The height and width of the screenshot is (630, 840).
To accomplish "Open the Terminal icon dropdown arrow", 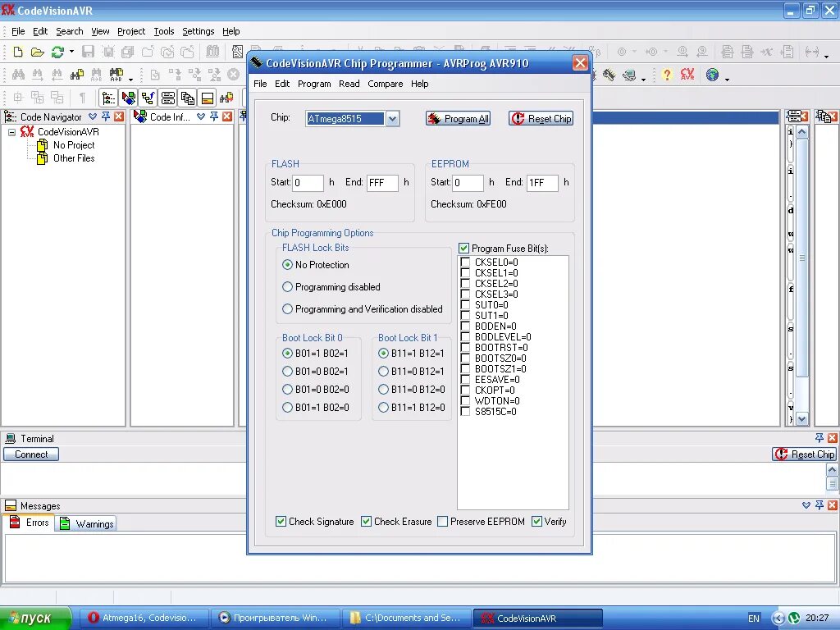I will coord(643,79).
